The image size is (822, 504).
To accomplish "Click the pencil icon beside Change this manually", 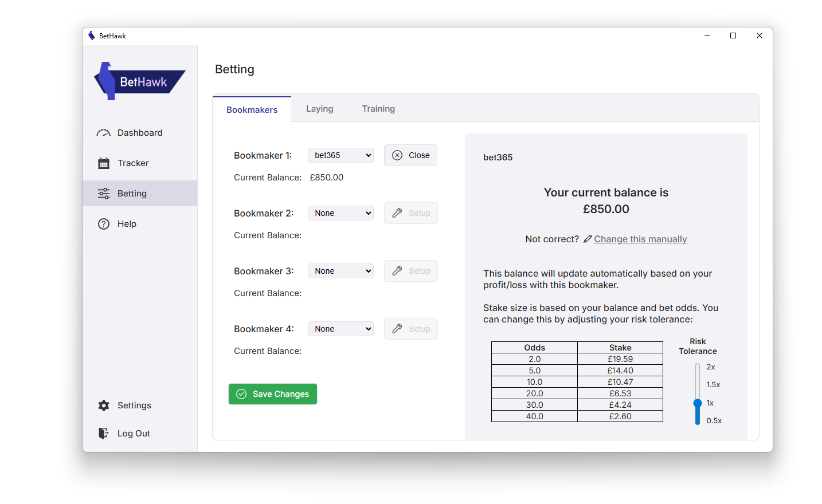I will point(588,239).
